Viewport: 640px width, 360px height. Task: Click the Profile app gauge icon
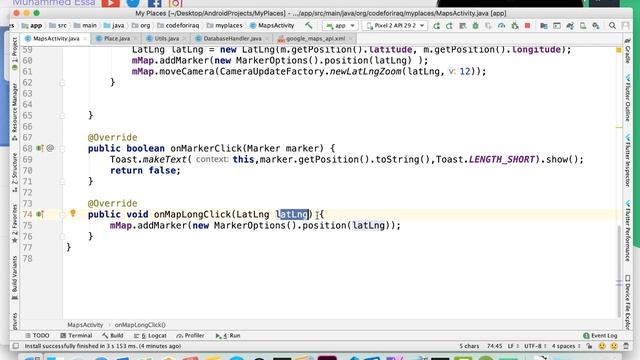pyautogui.click(x=501, y=26)
